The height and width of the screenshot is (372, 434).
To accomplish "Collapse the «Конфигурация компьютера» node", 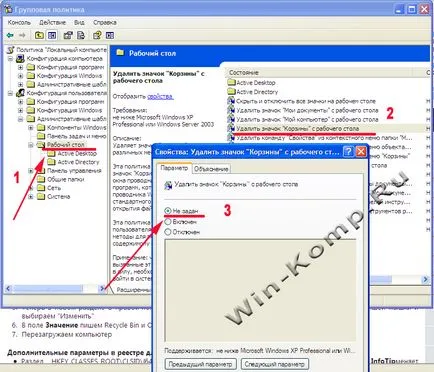I will click(11, 59).
